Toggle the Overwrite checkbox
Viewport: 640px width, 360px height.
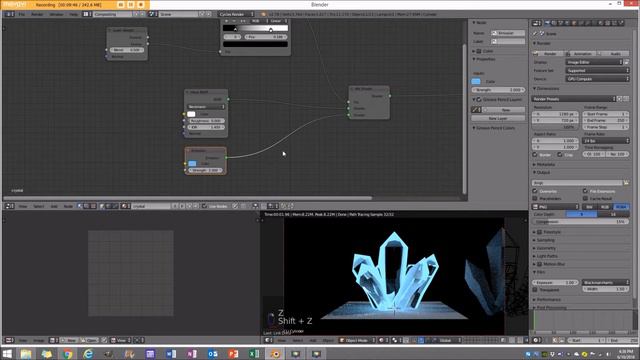[535, 191]
